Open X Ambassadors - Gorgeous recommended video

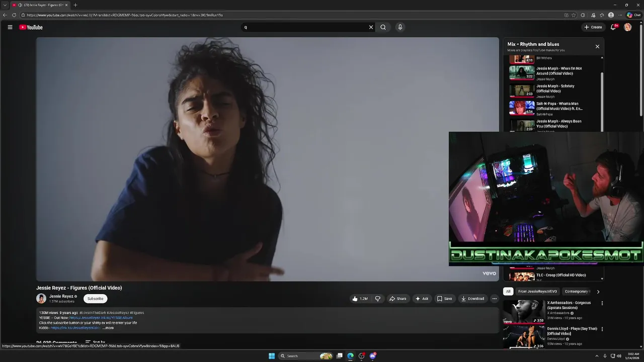[x=551, y=312]
